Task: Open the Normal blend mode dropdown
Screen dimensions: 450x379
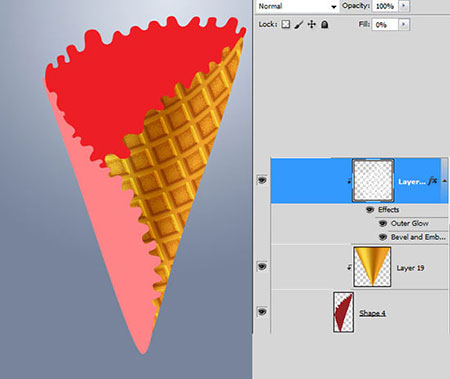Action: (x=297, y=6)
